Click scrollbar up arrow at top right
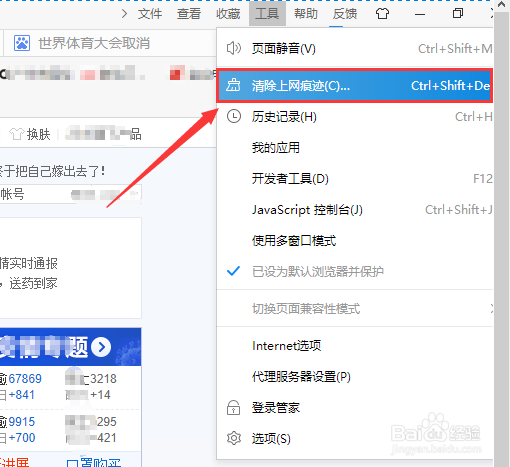 click(x=502, y=5)
